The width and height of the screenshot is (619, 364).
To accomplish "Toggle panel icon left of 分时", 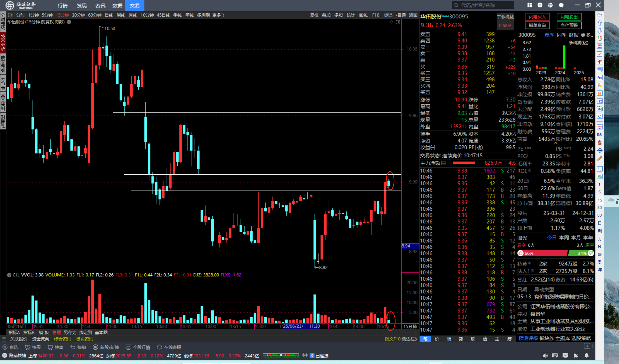I will point(10,15).
